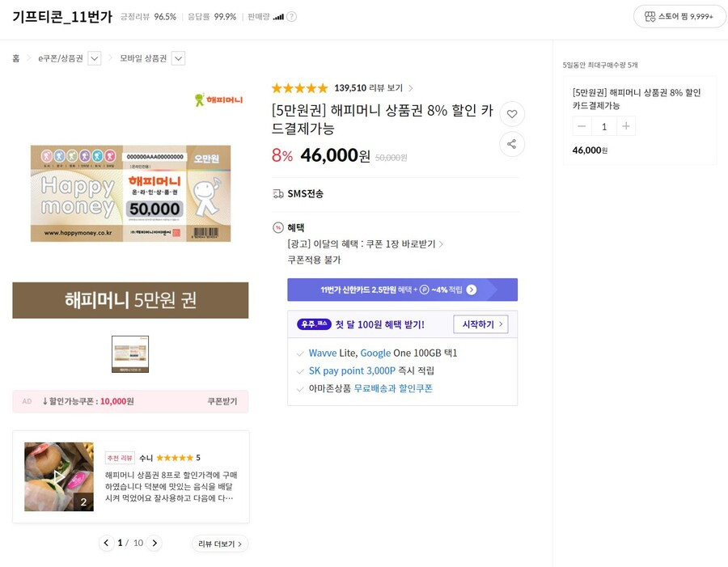Click the 스토어 찜 button
Image resolution: width=728 pixels, height=567 pixels.
coord(679,17)
